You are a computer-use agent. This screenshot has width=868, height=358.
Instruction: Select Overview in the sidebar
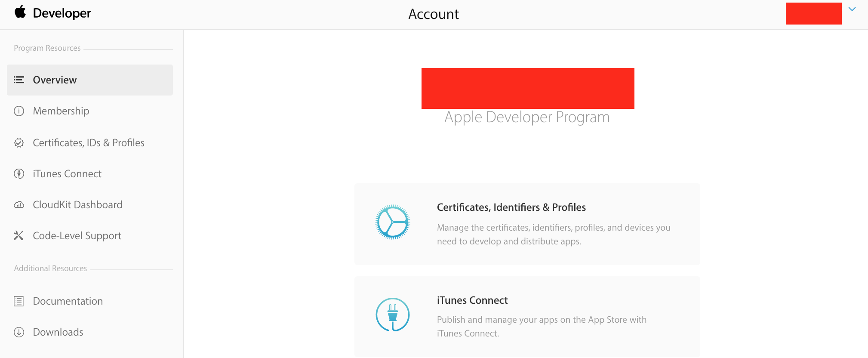[x=90, y=80]
